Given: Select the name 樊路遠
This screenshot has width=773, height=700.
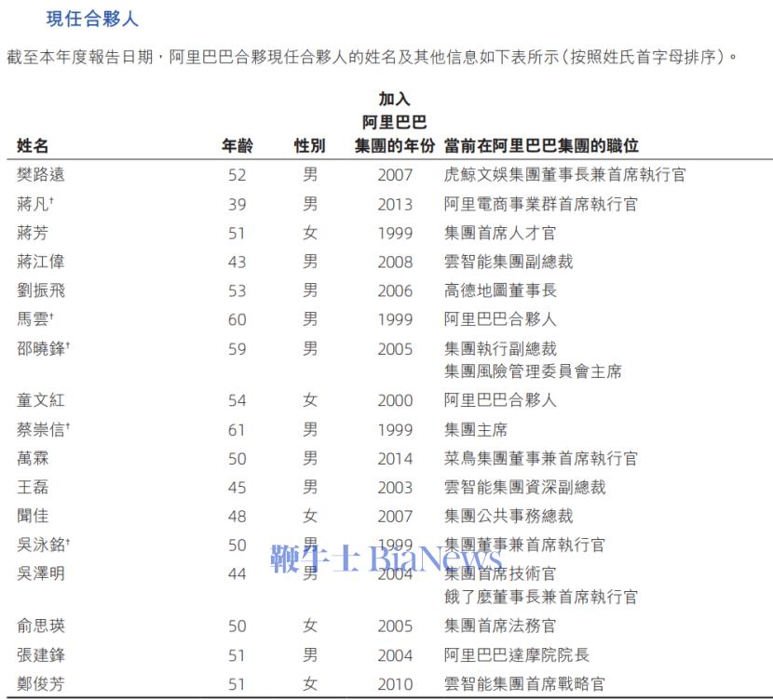Looking at the screenshot, I should coord(40,174).
